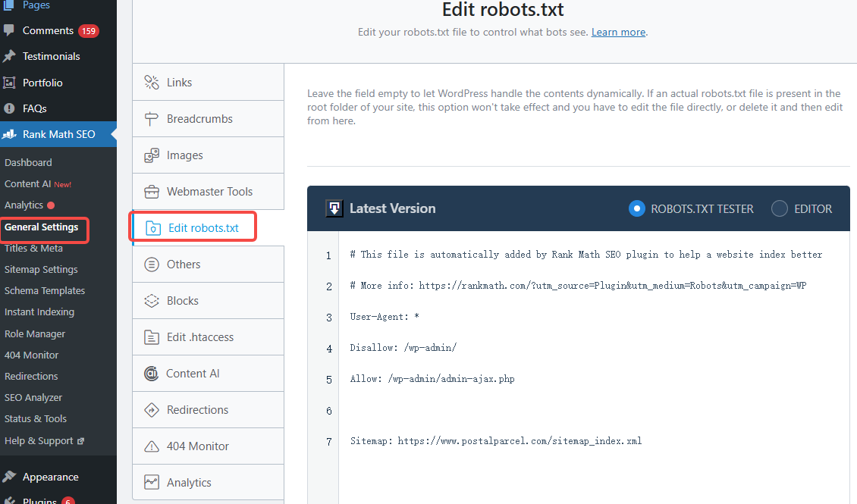Select the ROBOTS.TXT TESTER option
The height and width of the screenshot is (504, 857).
click(636, 208)
